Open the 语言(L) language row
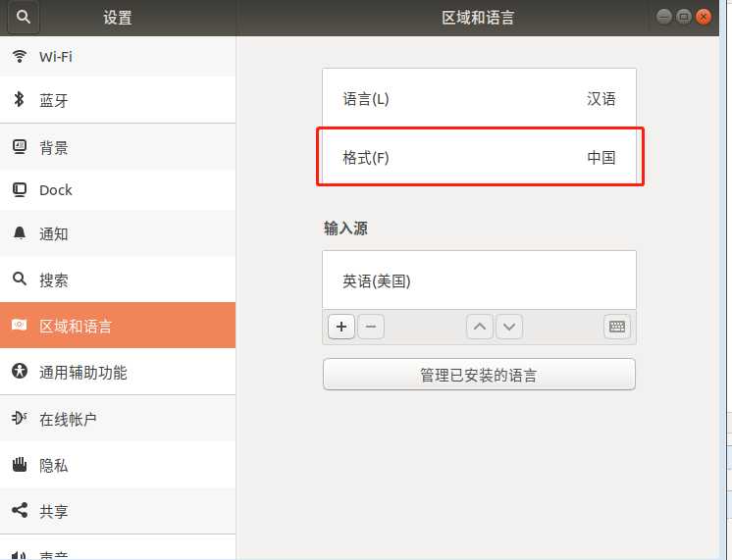Image resolution: width=732 pixels, height=560 pixels. pyautogui.click(x=479, y=98)
